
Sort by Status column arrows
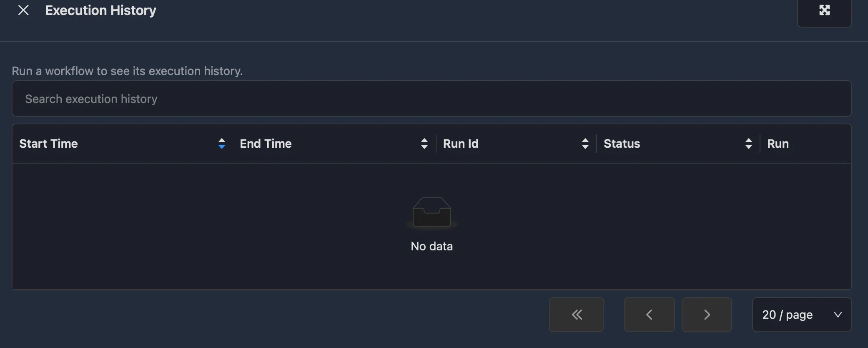(x=749, y=144)
